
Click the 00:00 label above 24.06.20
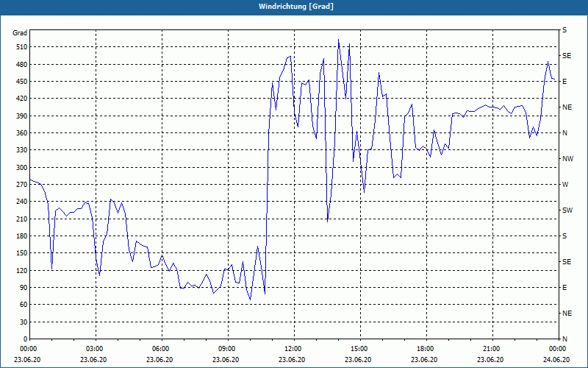click(558, 348)
